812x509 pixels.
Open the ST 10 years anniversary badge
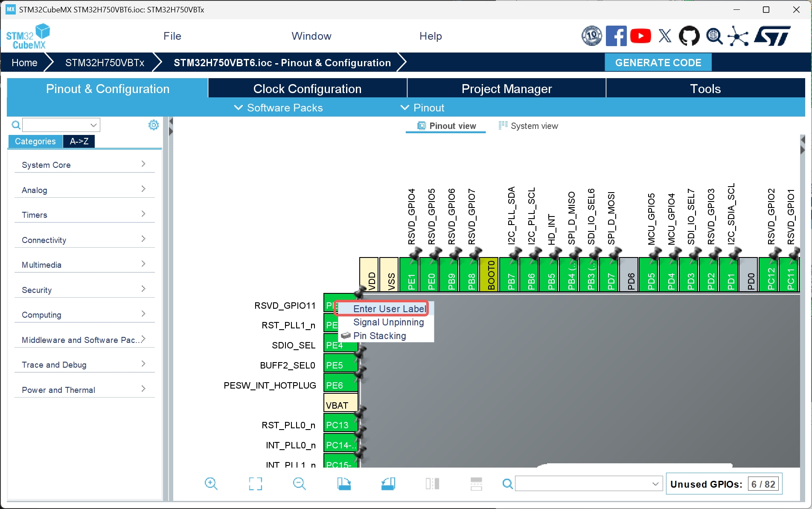pos(592,36)
